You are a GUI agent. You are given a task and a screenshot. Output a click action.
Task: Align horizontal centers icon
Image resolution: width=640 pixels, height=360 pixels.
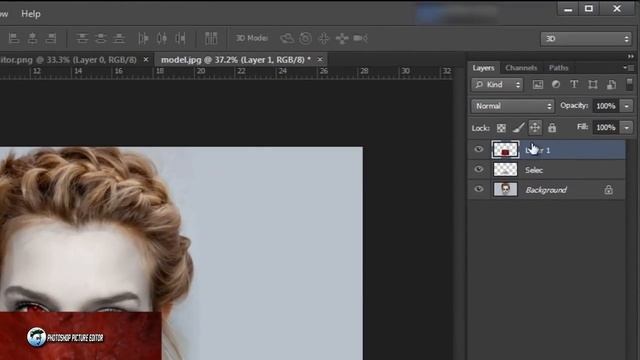click(x=32, y=38)
